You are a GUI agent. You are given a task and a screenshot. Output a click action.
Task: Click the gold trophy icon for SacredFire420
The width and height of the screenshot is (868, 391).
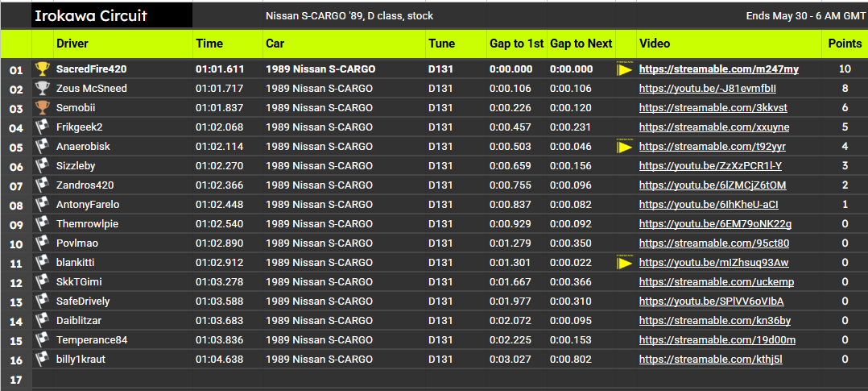[x=42, y=69]
